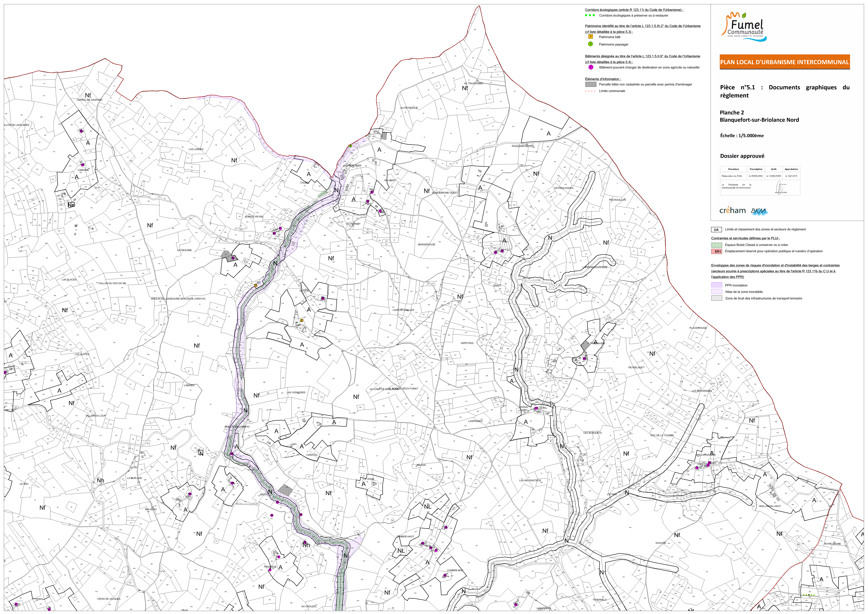868x614 pixels.
Task: Click the Contraintes et servitudes underlined heading
Action: pyautogui.click(x=745, y=238)
